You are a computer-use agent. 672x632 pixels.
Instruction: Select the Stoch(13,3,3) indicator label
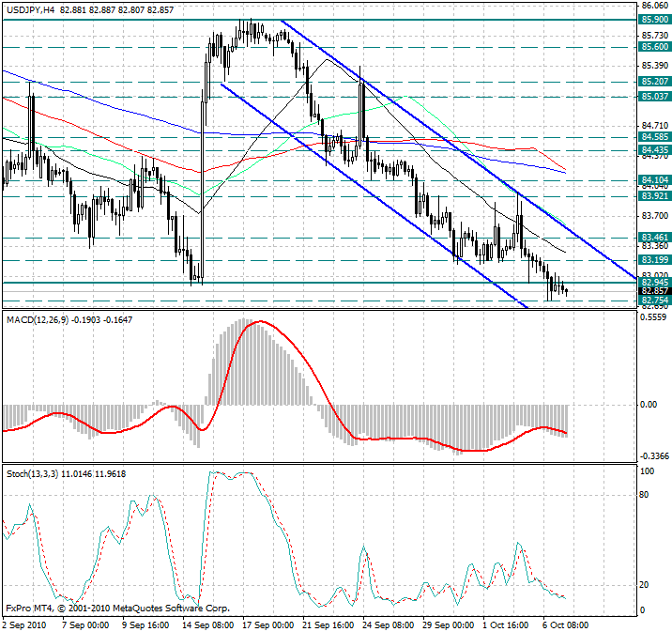click(33, 473)
